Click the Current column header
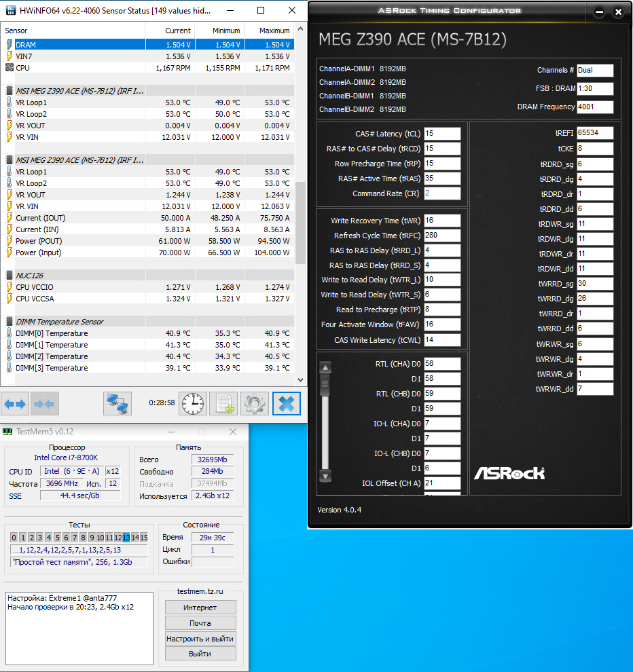The height and width of the screenshot is (672, 633). 170,31
